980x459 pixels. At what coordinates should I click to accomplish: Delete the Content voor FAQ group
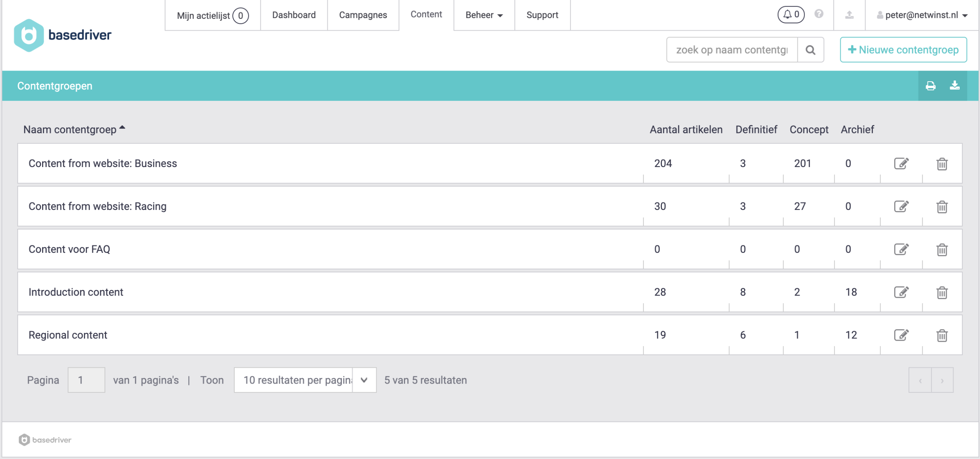pyautogui.click(x=942, y=249)
